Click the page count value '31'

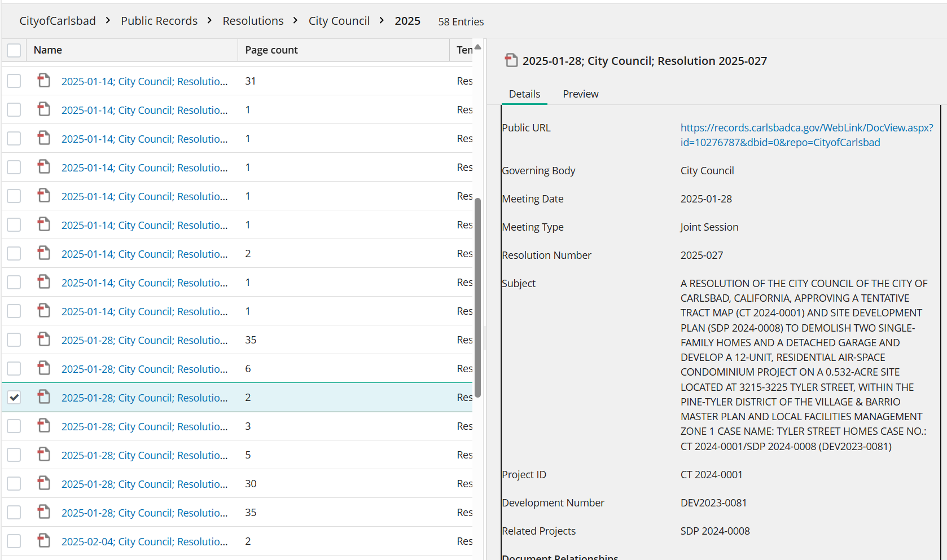click(251, 81)
